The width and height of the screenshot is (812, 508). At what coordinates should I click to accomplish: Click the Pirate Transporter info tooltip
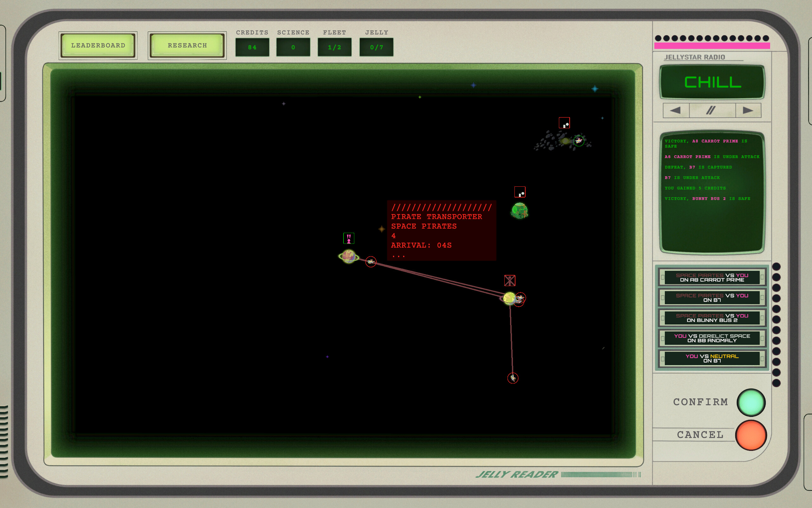[442, 231]
